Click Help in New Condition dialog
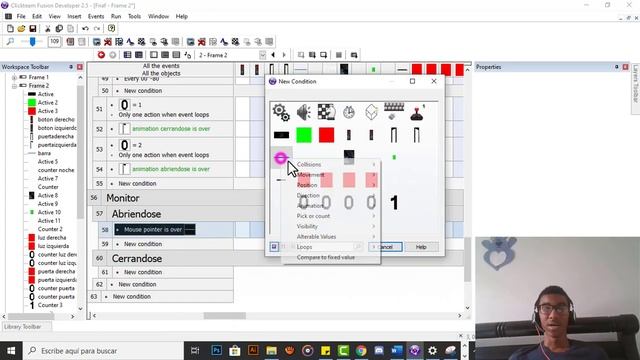Image resolution: width=640 pixels, height=360 pixels. [x=421, y=247]
